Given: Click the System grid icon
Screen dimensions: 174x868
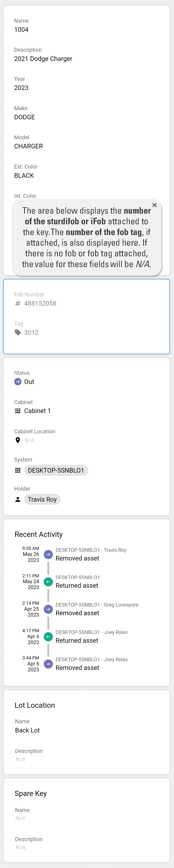Looking at the screenshot, I should (18, 470).
